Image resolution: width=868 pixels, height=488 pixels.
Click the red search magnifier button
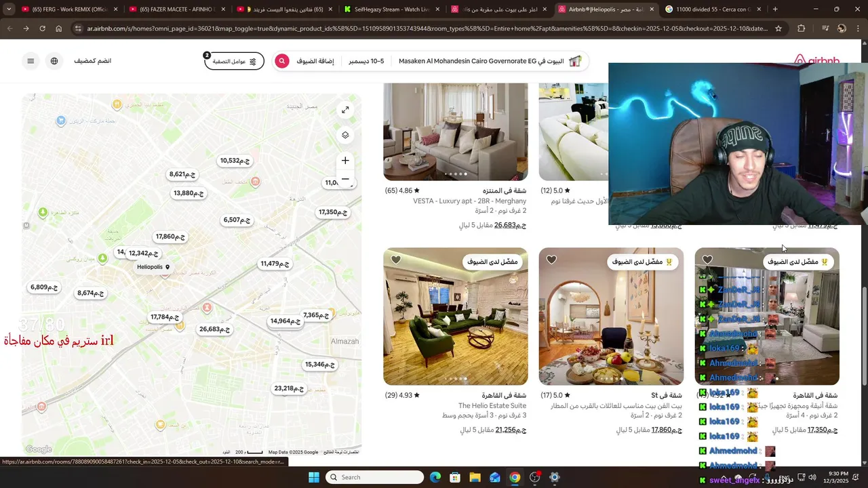[x=282, y=61]
